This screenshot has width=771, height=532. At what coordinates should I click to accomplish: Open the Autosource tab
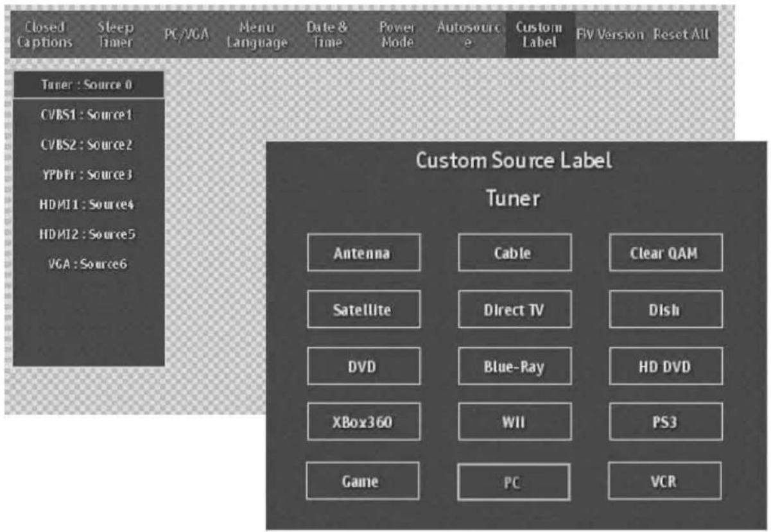pos(469,35)
